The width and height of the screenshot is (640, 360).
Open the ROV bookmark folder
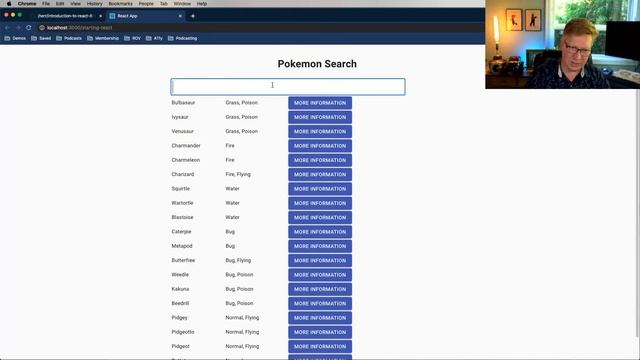tap(132, 38)
